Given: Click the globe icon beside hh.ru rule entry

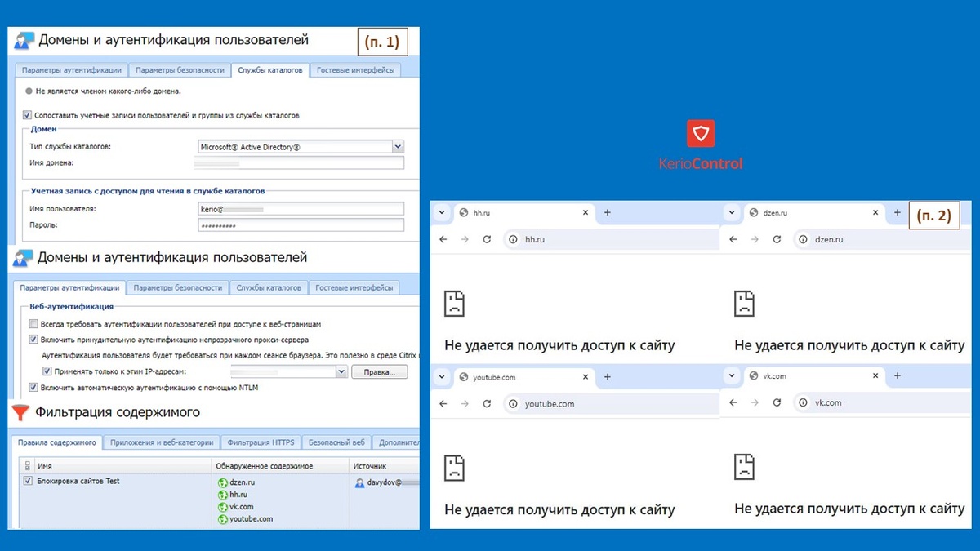Looking at the screenshot, I should click(222, 495).
